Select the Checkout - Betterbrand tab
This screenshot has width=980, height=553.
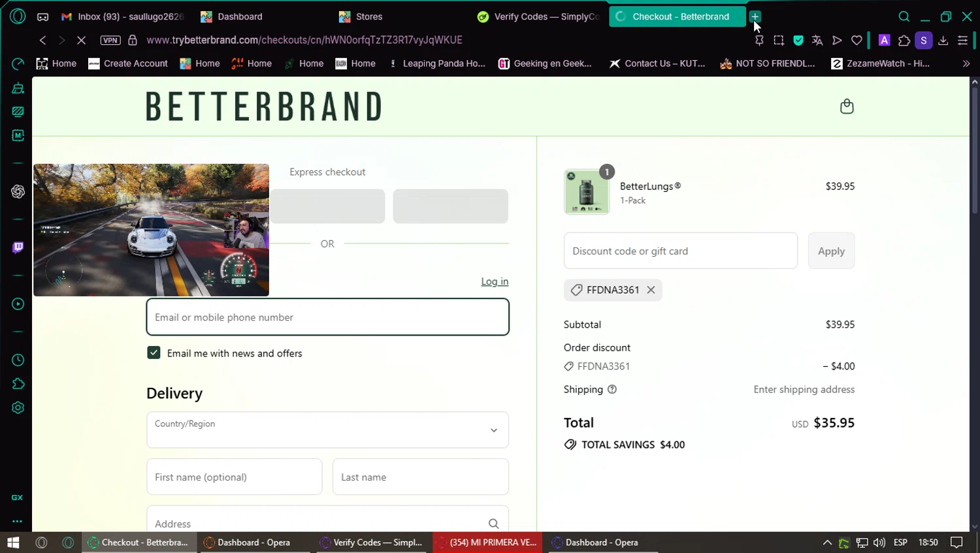click(x=677, y=16)
